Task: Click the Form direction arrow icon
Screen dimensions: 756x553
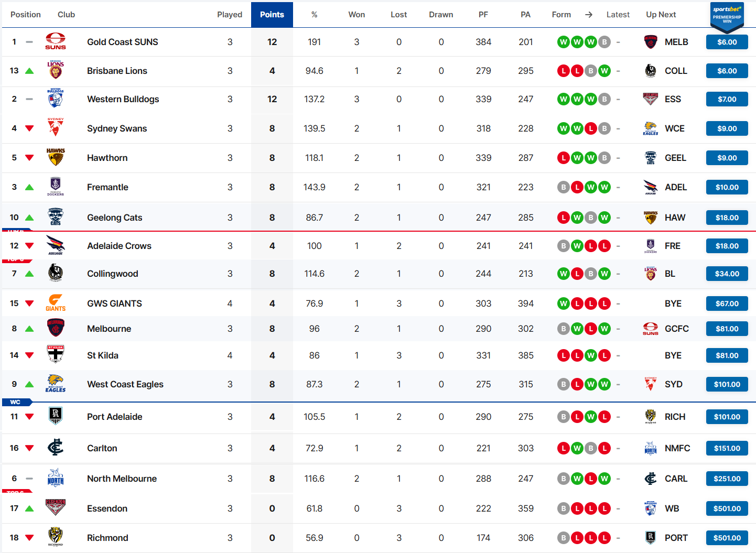Action: (589, 15)
